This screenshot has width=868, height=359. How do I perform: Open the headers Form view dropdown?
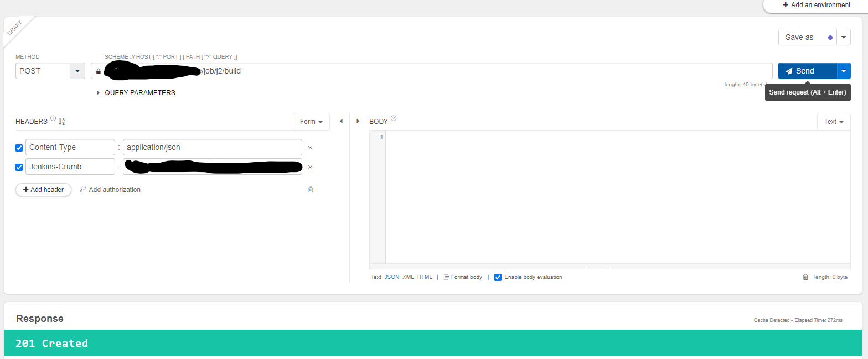click(x=311, y=122)
